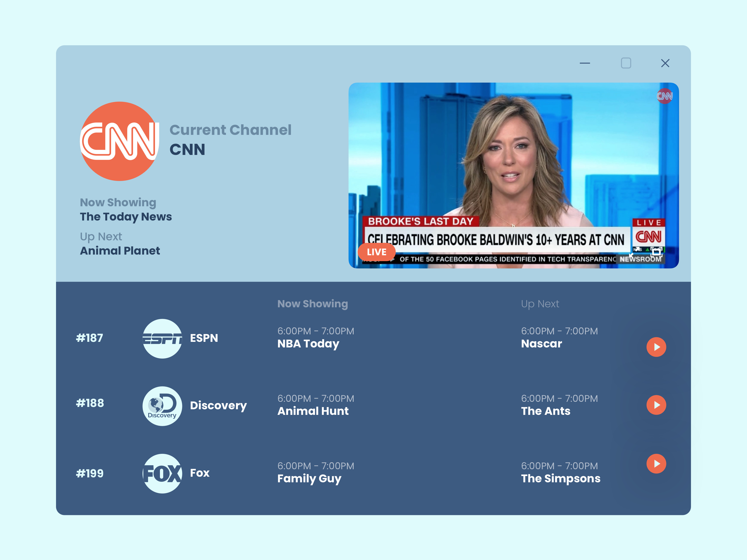Play the Fox channel
The image size is (747, 560).
656,463
